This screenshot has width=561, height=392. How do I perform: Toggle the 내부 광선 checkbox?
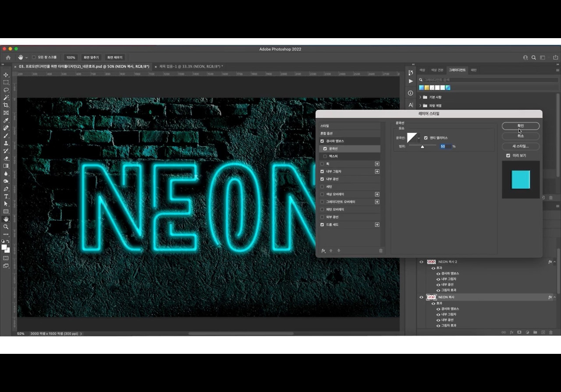[x=322, y=179]
